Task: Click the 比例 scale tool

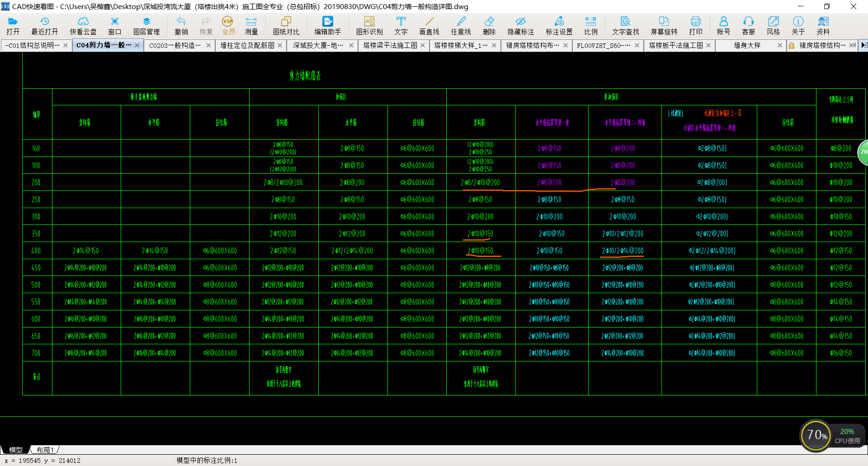Action: pos(591,26)
